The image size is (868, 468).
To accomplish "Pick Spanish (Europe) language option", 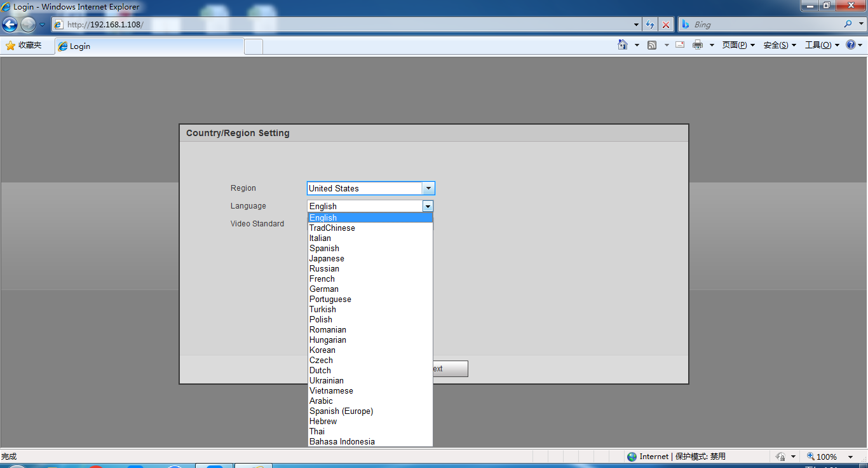I will [x=341, y=411].
